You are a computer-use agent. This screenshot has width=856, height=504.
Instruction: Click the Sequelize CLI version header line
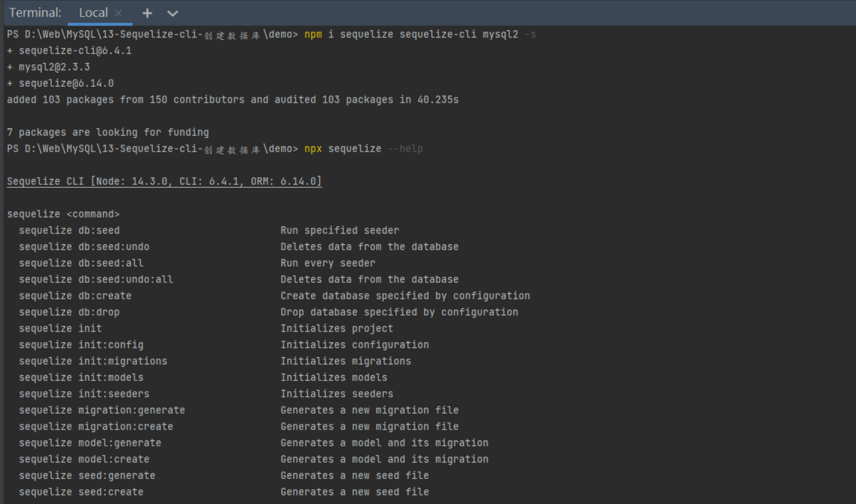(164, 181)
